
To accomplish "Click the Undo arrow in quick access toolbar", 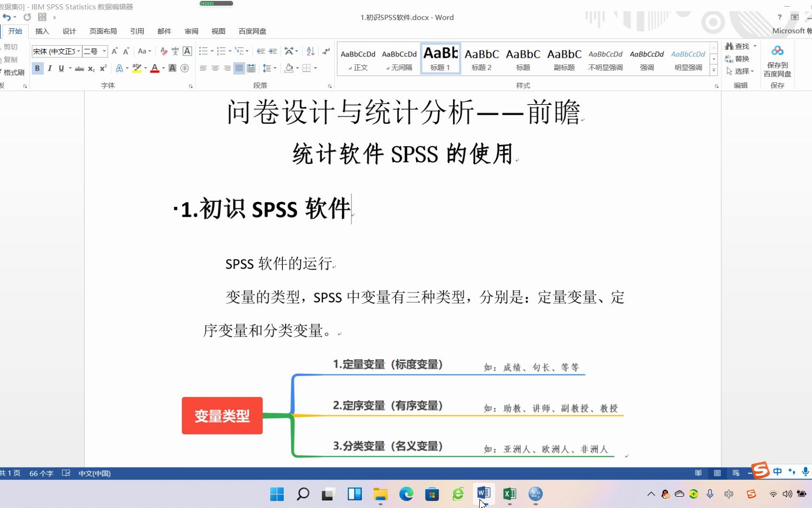I will pos(7,17).
